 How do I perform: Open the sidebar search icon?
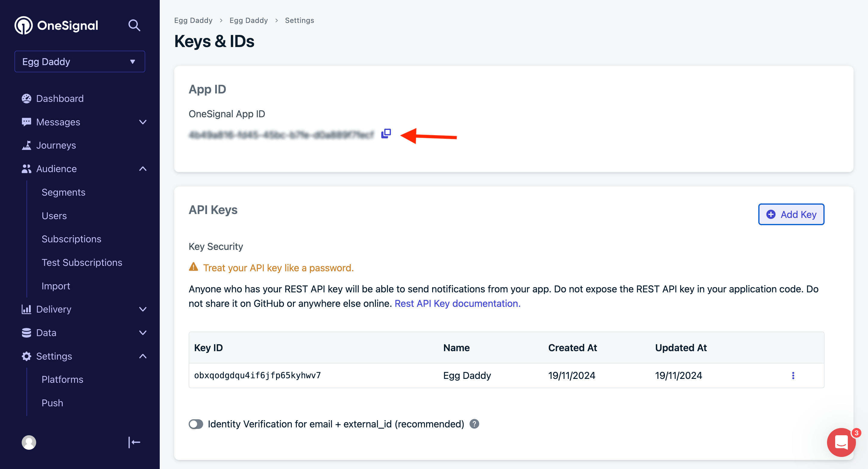134,25
